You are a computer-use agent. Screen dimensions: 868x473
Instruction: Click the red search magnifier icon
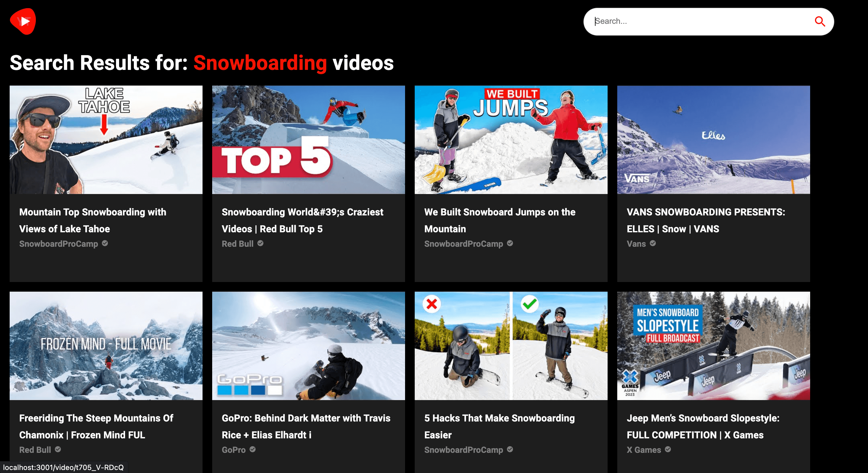[x=819, y=22]
